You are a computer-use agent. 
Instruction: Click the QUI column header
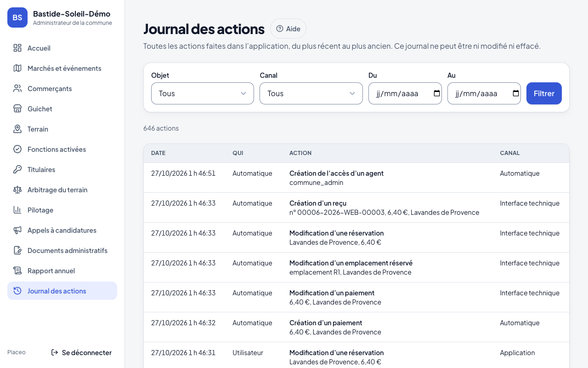pyautogui.click(x=238, y=153)
